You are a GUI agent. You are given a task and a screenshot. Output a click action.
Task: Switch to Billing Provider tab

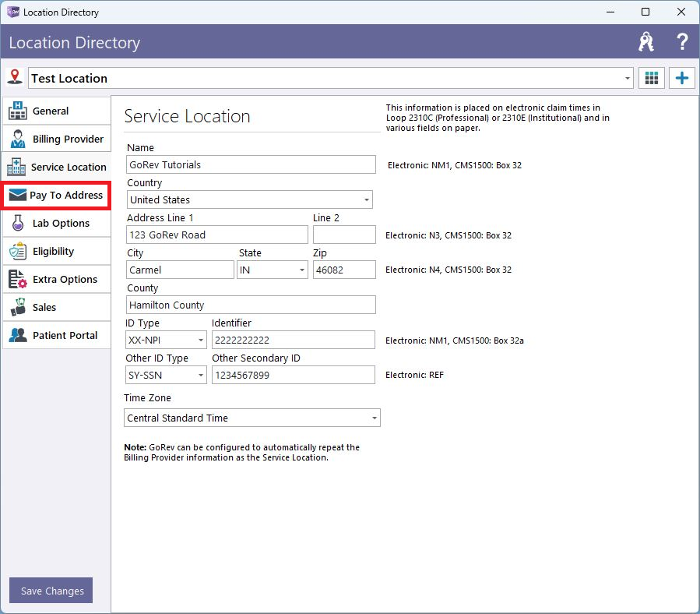(x=57, y=139)
